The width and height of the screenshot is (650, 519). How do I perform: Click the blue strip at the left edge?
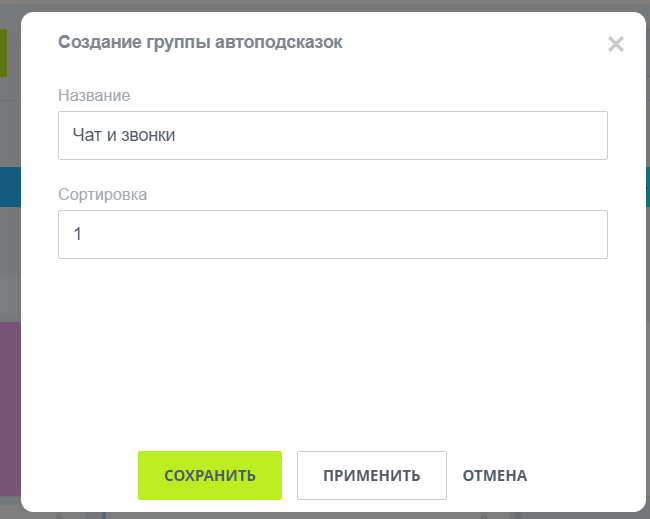[x=9, y=186]
